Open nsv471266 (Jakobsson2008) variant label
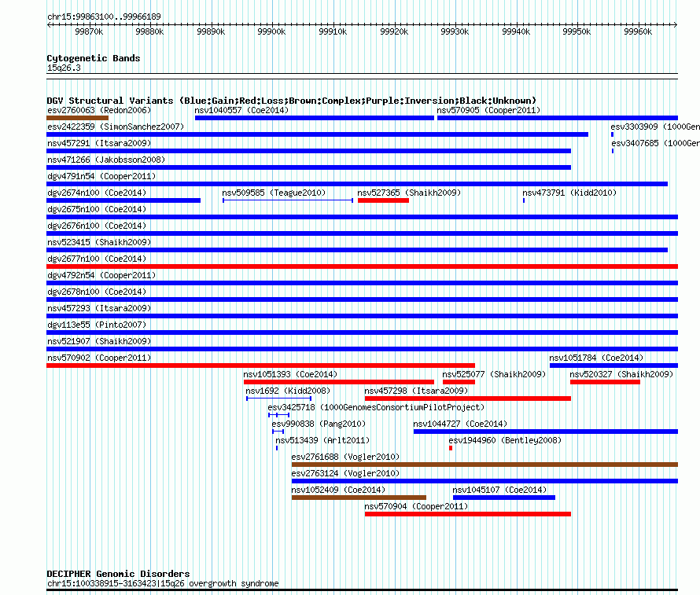Image resolution: width=700 pixels, height=595 pixels. (x=106, y=160)
